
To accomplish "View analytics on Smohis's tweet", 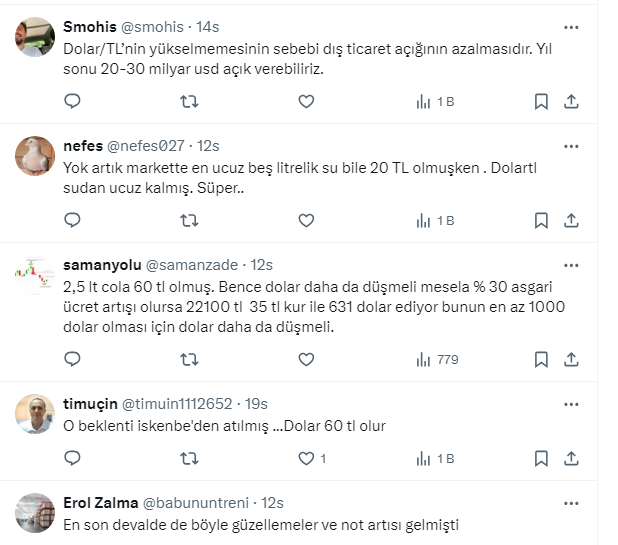I will (435, 101).
